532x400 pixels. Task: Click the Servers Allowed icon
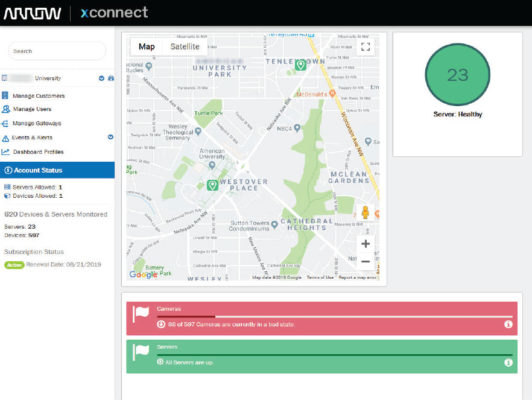(x=7, y=187)
